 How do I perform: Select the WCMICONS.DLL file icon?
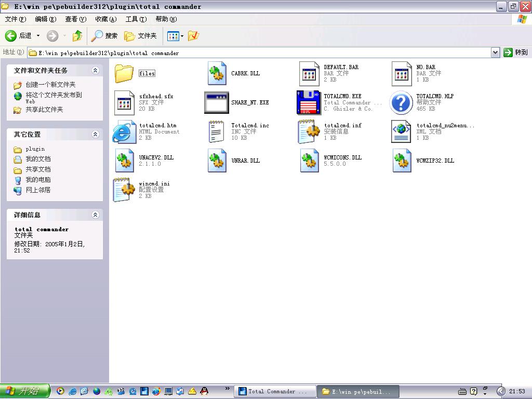(x=309, y=161)
